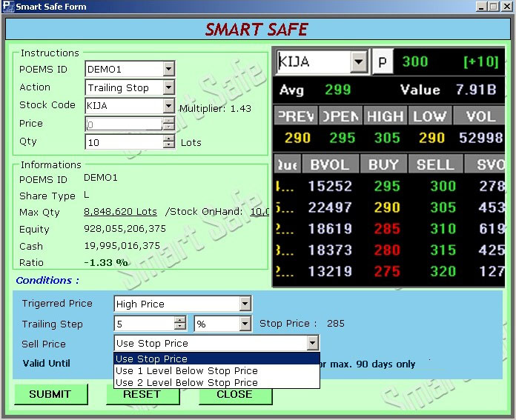
Task: Click the Multiplier: 1.43 label
Action: pos(215,109)
